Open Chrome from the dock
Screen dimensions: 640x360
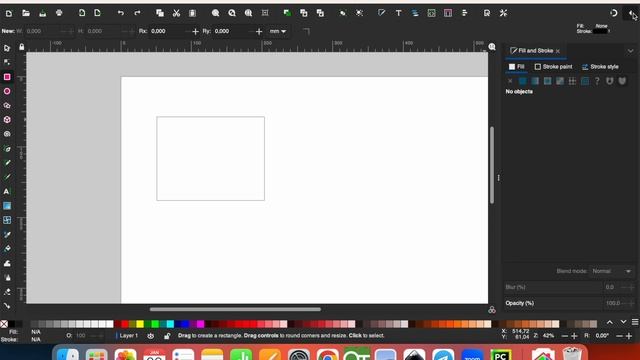[327, 354]
